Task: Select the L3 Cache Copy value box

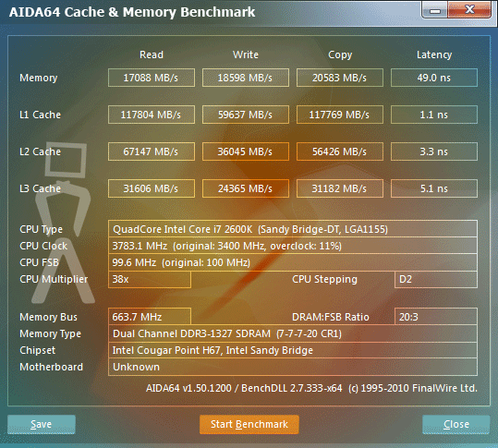Action: pos(340,188)
